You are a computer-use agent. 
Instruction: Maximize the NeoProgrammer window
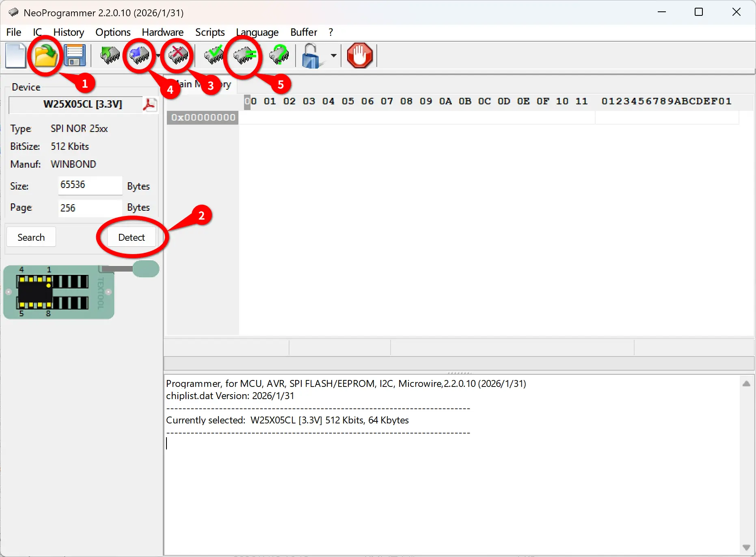click(699, 12)
